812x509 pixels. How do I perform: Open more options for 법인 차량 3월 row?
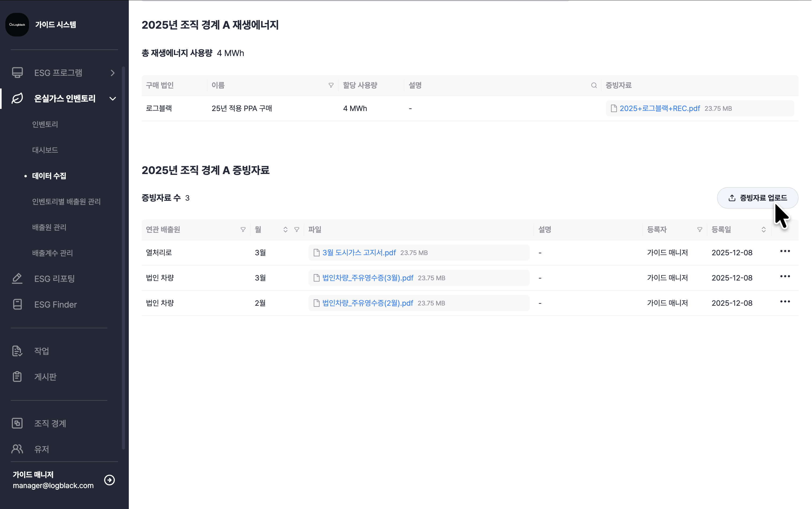785,276
